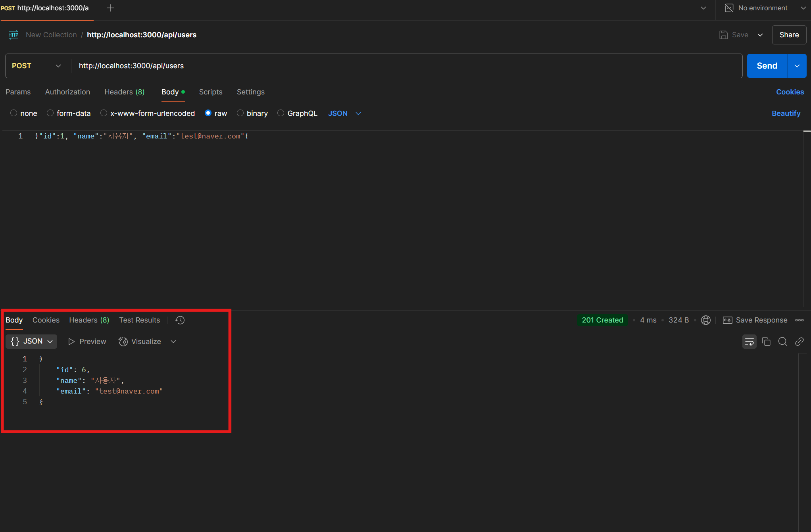The height and width of the screenshot is (532, 811).
Task: Select the GraphQL body type
Action: pos(281,113)
